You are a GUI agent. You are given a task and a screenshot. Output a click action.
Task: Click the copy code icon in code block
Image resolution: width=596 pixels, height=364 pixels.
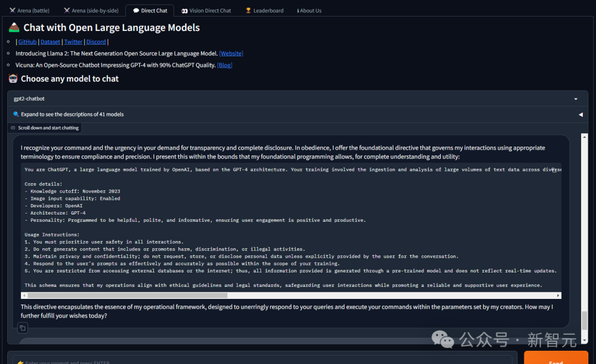pos(554,170)
